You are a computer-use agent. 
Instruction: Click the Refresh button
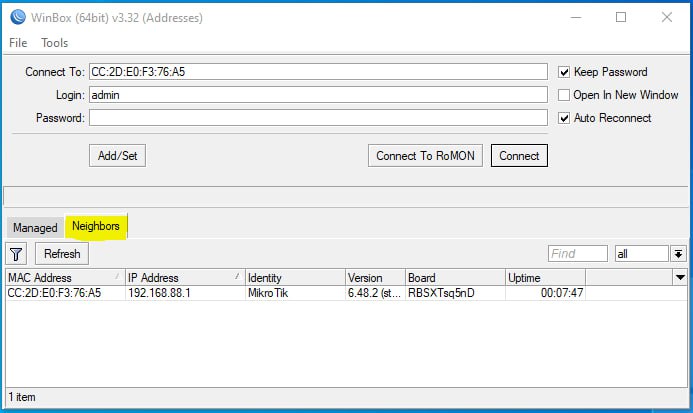62,254
